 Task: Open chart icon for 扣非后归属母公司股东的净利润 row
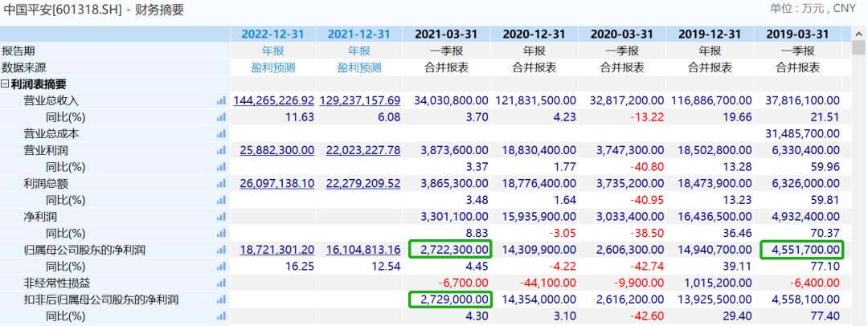[x=222, y=300]
